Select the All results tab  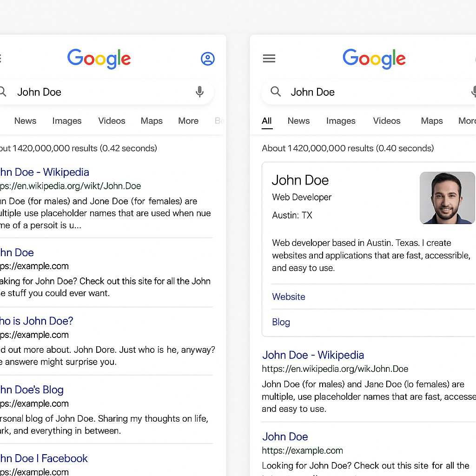click(267, 121)
